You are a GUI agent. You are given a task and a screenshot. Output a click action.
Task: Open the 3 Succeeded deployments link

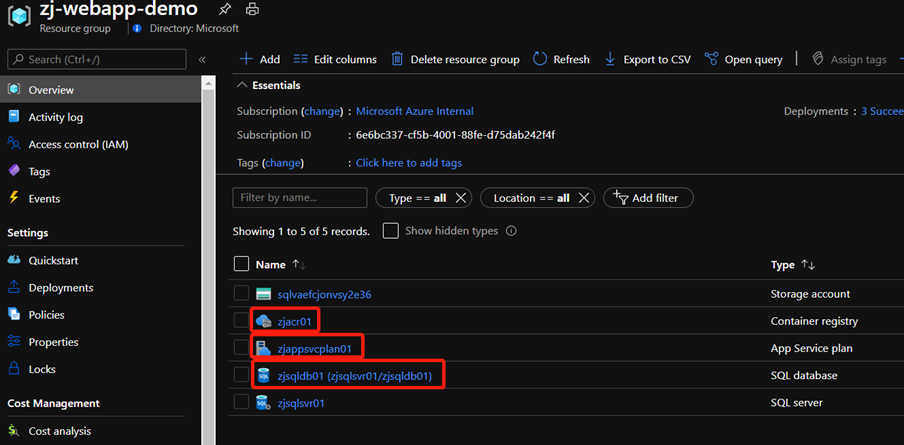[882, 111]
